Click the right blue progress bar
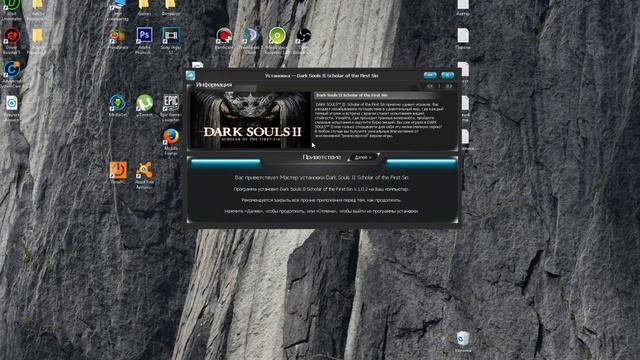 tap(421, 163)
